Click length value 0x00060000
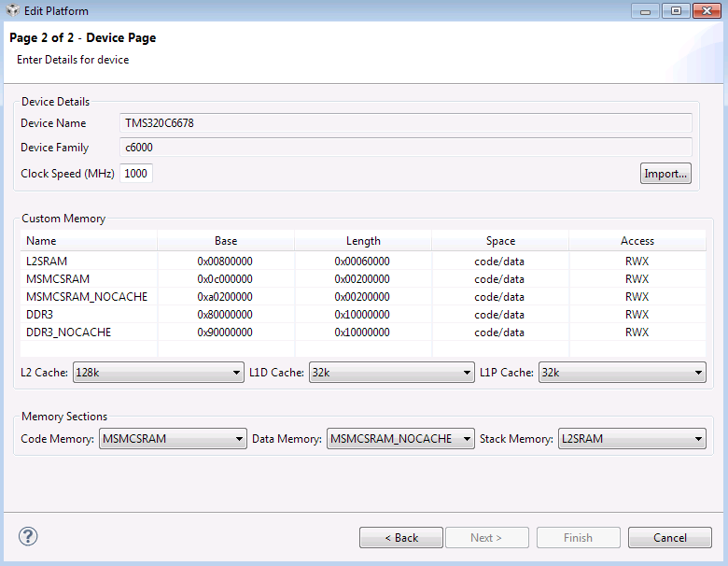This screenshot has width=728, height=566. 362,262
